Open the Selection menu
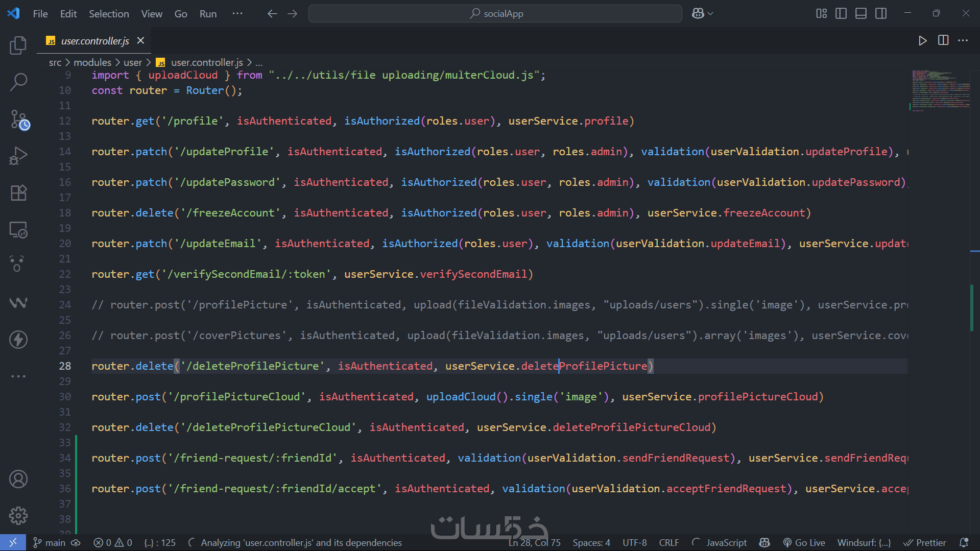The width and height of the screenshot is (980, 551). tap(109, 14)
